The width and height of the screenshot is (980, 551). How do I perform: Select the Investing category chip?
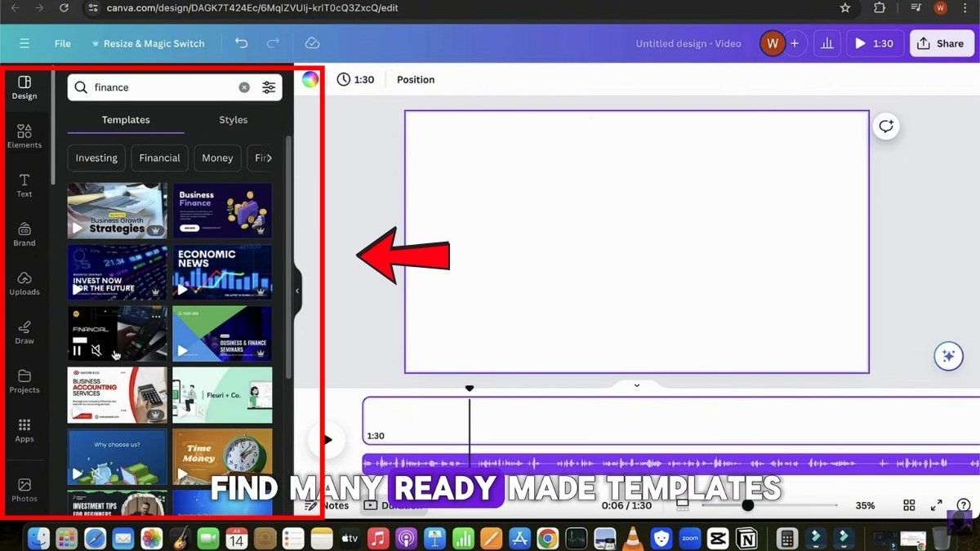tap(96, 158)
